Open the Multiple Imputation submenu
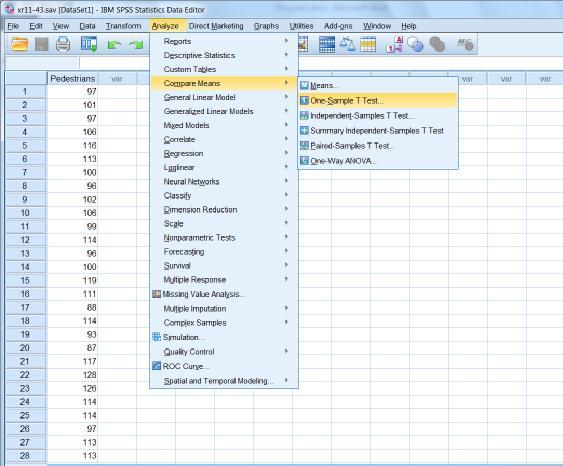This screenshot has width=563, height=466. (x=224, y=309)
